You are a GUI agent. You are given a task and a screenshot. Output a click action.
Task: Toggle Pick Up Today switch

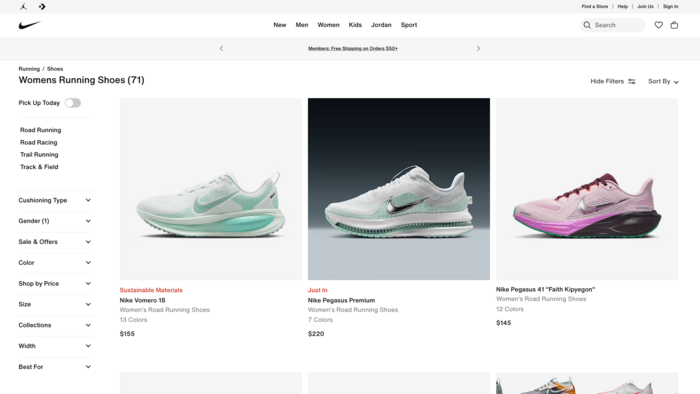click(x=73, y=103)
